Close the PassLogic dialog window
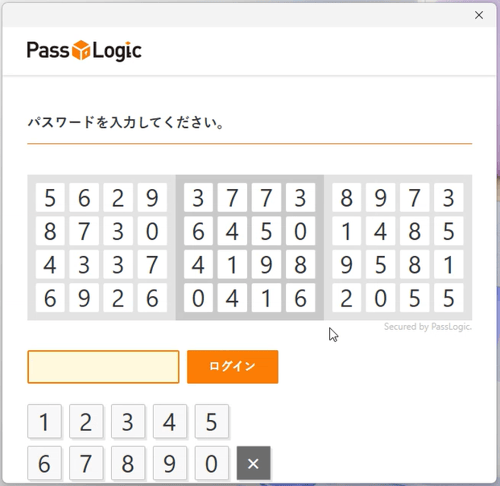The image size is (500, 486). coord(479,15)
